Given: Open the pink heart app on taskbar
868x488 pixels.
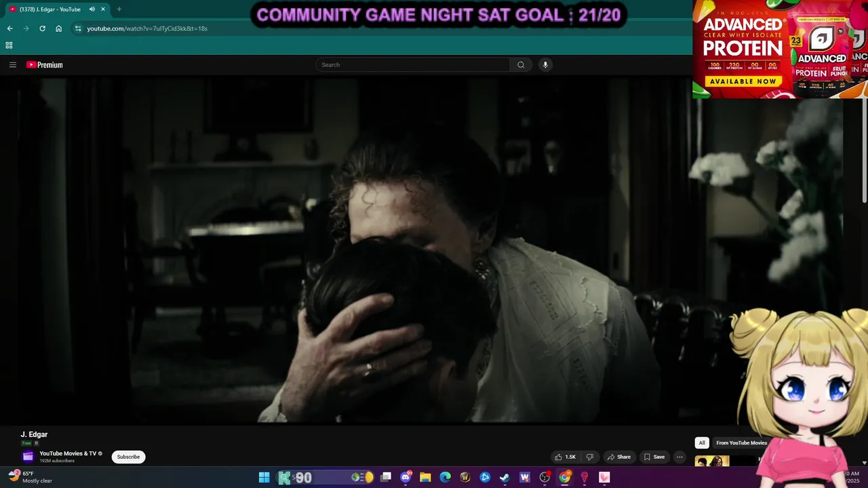Looking at the screenshot, I should [604, 478].
